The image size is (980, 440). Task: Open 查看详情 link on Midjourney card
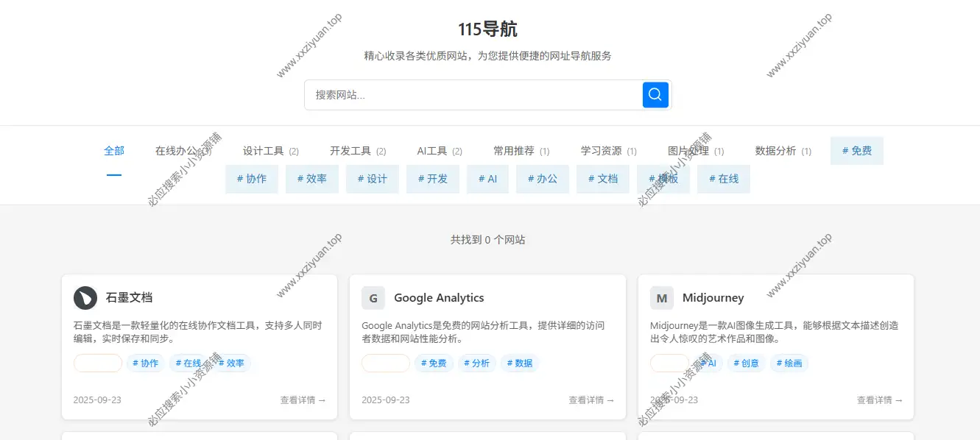point(879,400)
